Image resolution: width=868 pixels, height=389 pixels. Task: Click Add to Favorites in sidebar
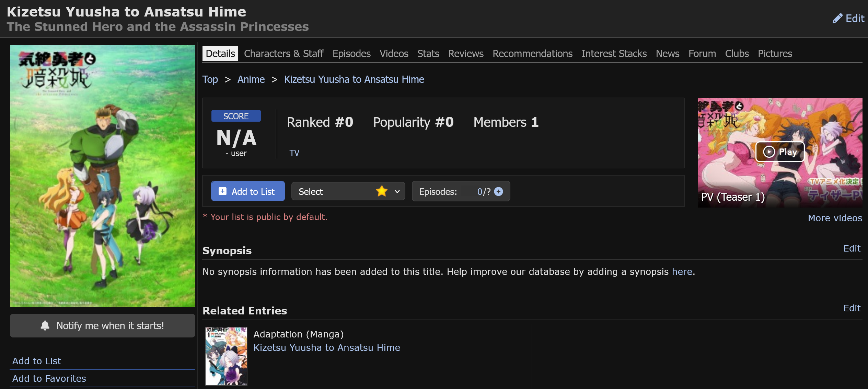[49, 378]
